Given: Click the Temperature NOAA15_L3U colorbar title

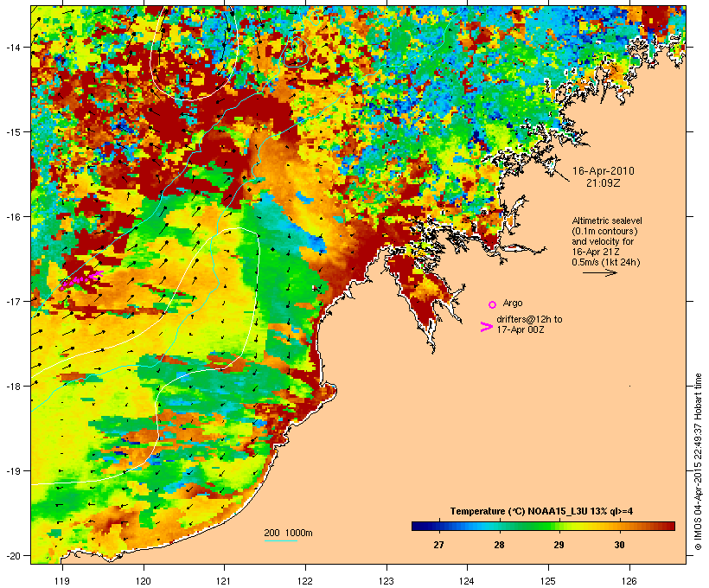Looking at the screenshot, I should 541,511.
